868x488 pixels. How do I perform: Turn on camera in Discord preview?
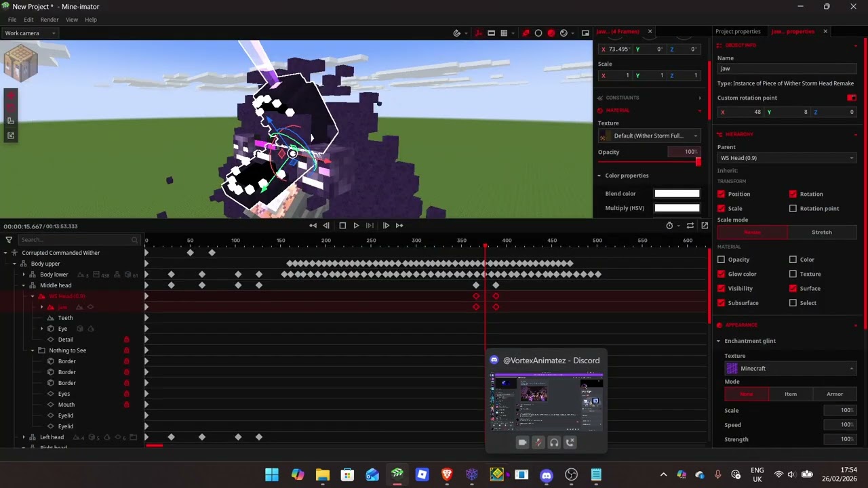pyautogui.click(x=522, y=443)
